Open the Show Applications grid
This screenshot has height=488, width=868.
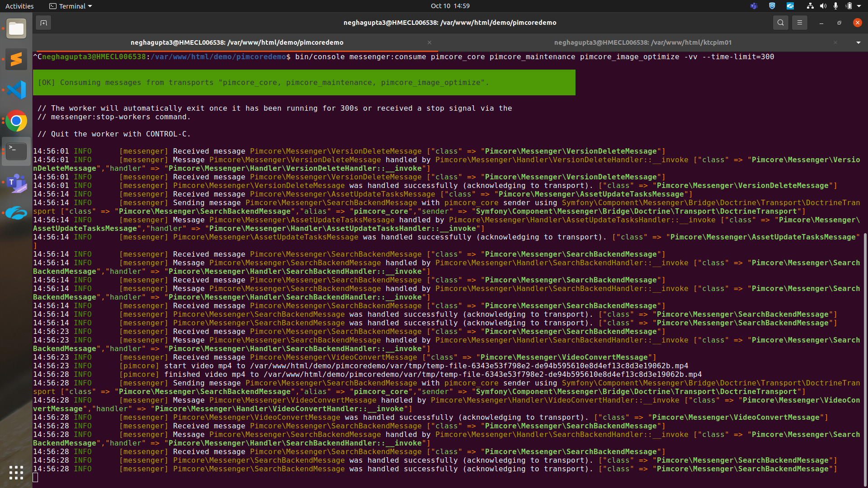pyautogui.click(x=16, y=473)
